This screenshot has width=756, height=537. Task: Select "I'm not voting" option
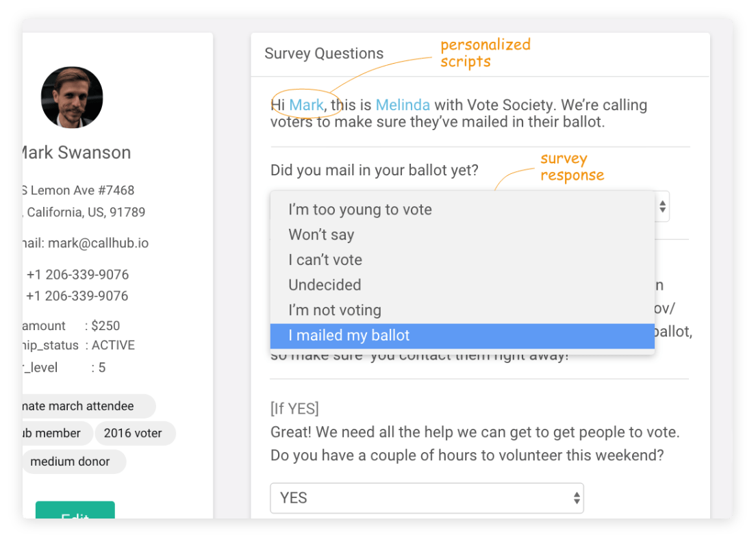coord(462,310)
